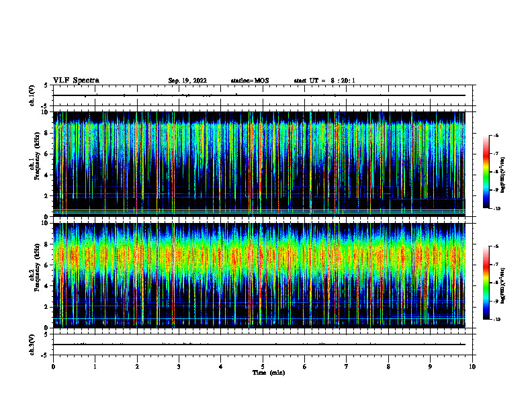The image size is (532, 411).
Task: Click tick label "9" on the Time axis
Action: (x=430, y=367)
